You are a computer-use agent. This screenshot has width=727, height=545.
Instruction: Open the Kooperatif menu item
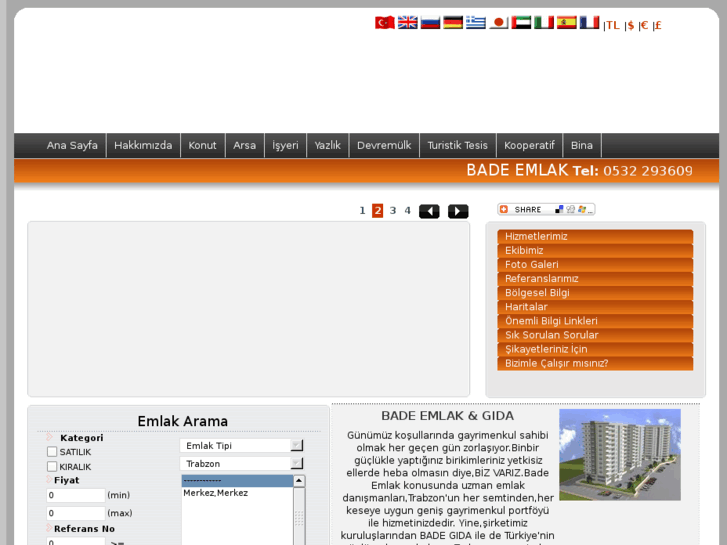pyautogui.click(x=529, y=146)
